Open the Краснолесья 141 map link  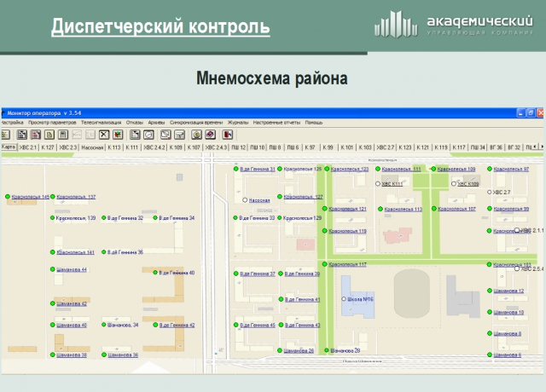pyautogui.click(x=75, y=252)
